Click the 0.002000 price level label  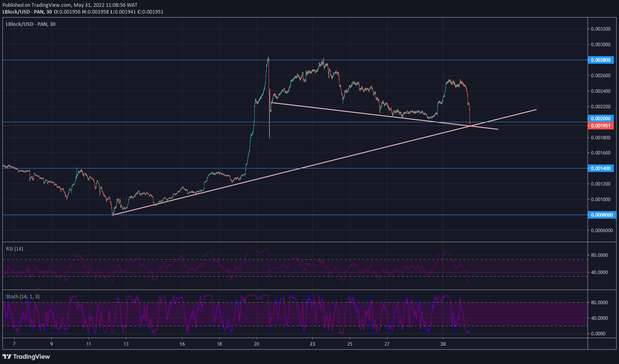pyautogui.click(x=601, y=119)
